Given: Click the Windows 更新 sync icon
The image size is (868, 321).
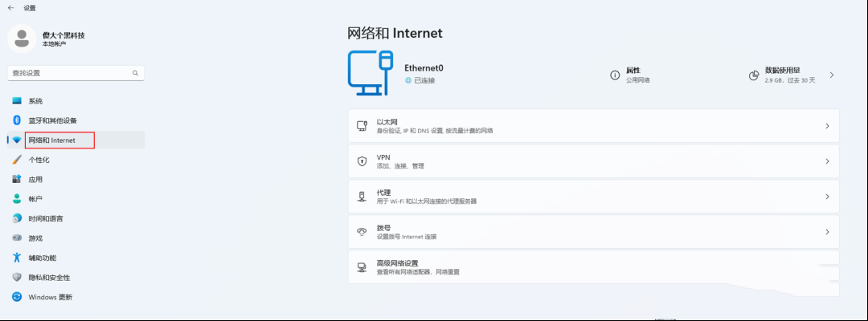Looking at the screenshot, I should tap(17, 297).
